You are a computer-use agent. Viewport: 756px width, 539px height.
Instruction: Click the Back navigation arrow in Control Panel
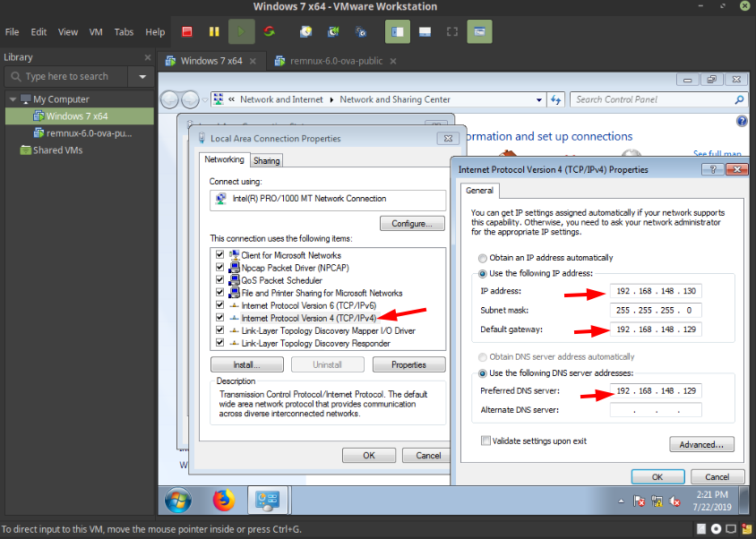[x=169, y=99]
